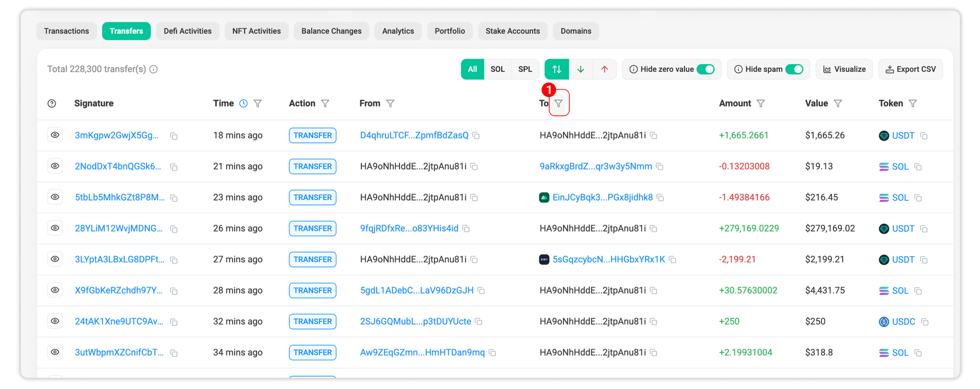The height and width of the screenshot is (389, 980).
Task: Click the To column filter icon
Action: [559, 104]
